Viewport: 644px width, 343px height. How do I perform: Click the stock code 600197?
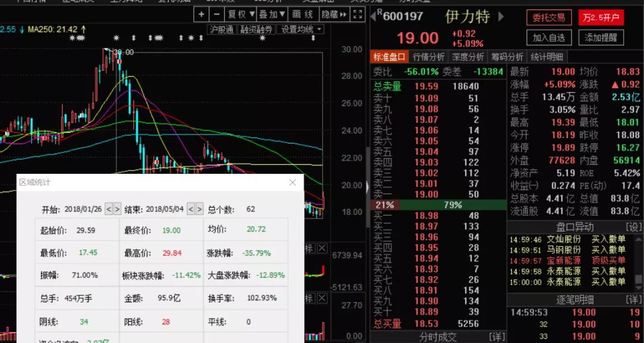pos(403,17)
